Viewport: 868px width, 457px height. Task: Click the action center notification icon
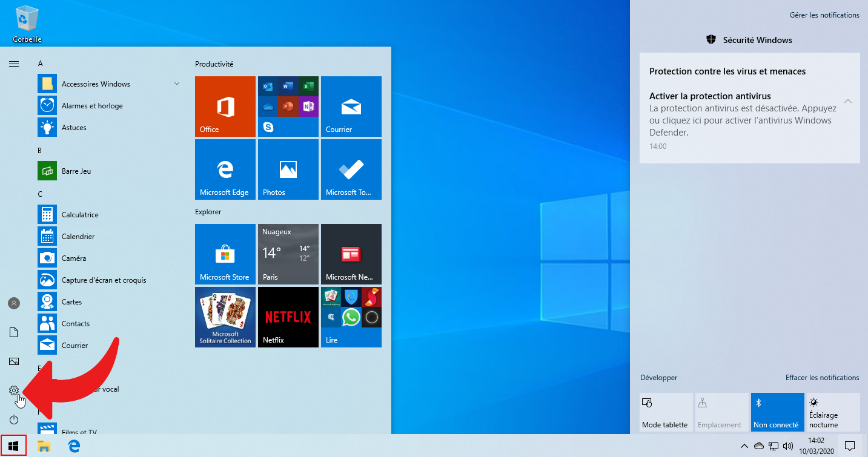point(850,446)
